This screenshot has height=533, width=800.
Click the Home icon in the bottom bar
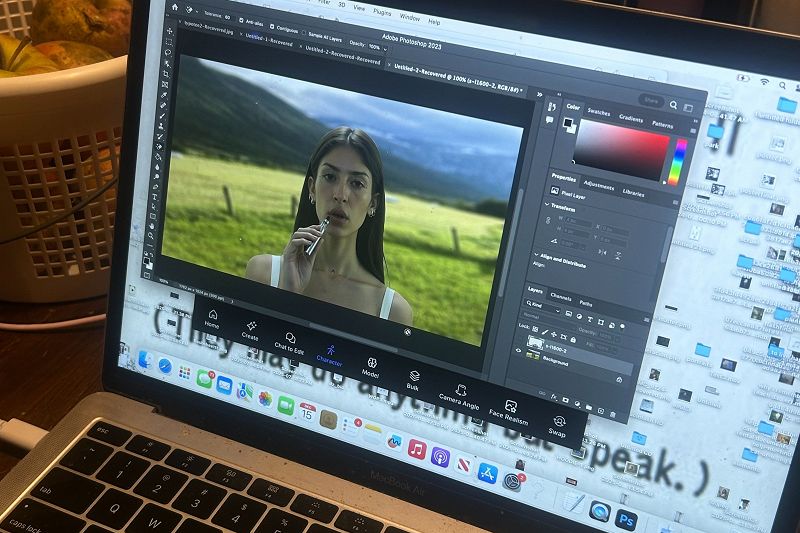[212, 315]
